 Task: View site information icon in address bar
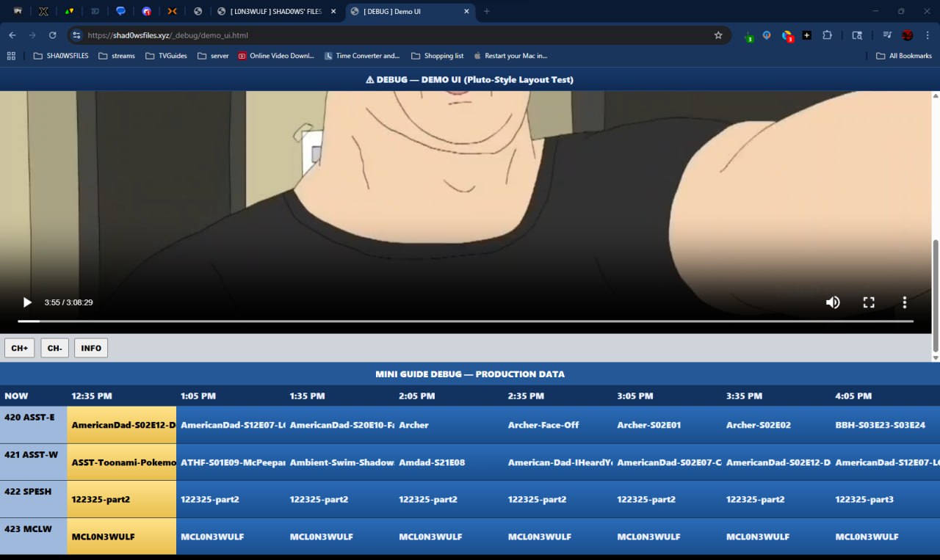click(x=77, y=35)
